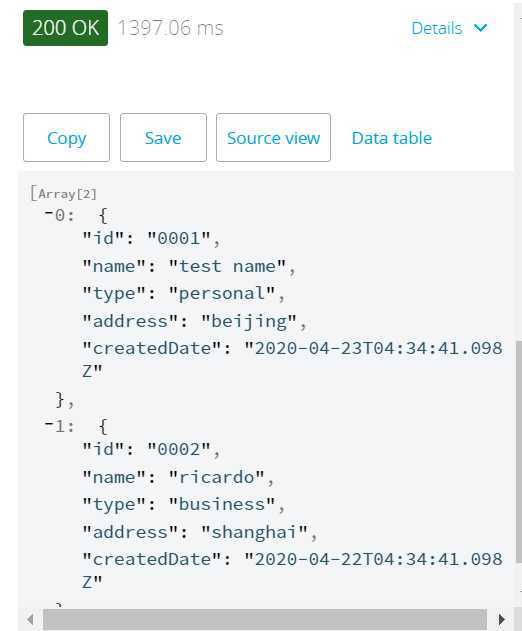Viewport: 522px width, 631px height.
Task: Click the left horizontal scroll arrow
Action: pyautogui.click(x=30, y=619)
